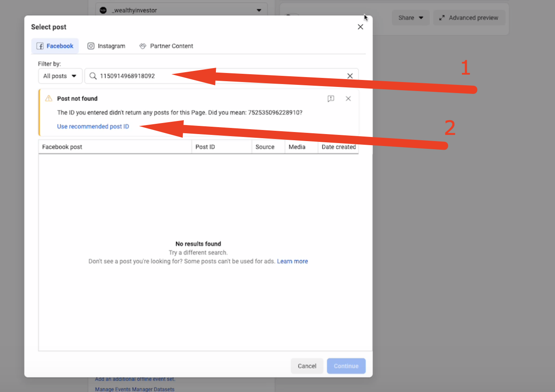This screenshot has width=555, height=392.
Task: Click the post ID search field
Action: pos(221,76)
